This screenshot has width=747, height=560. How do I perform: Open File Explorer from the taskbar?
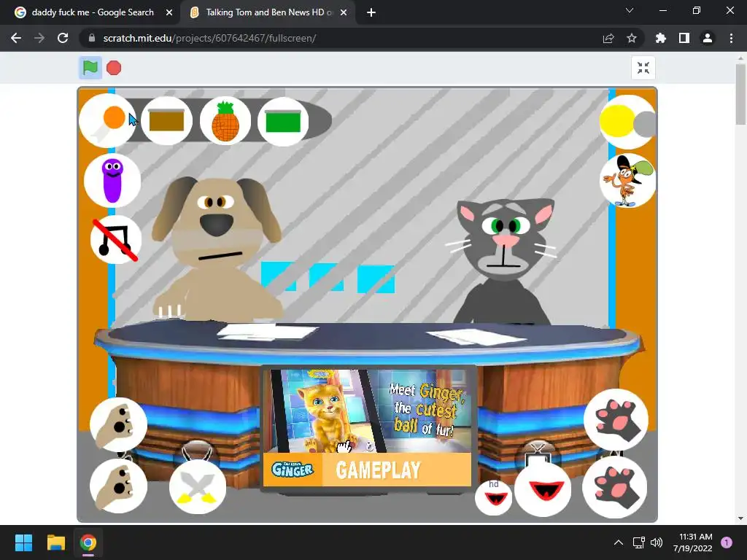[55, 542]
